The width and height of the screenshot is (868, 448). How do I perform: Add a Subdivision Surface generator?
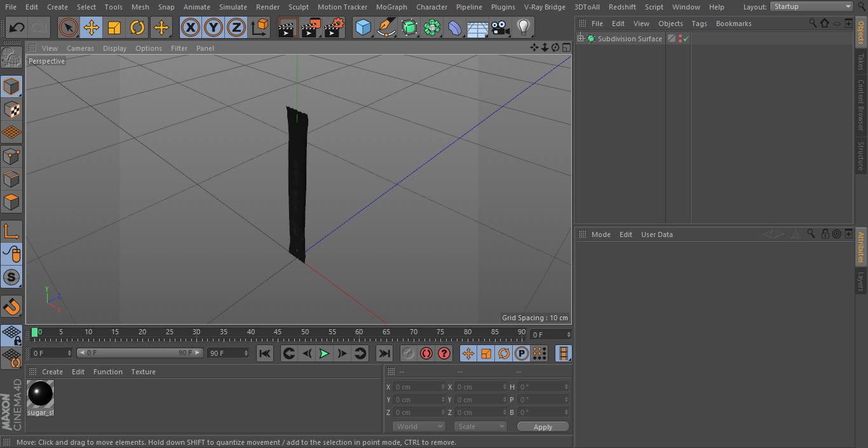tap(409, 27)
